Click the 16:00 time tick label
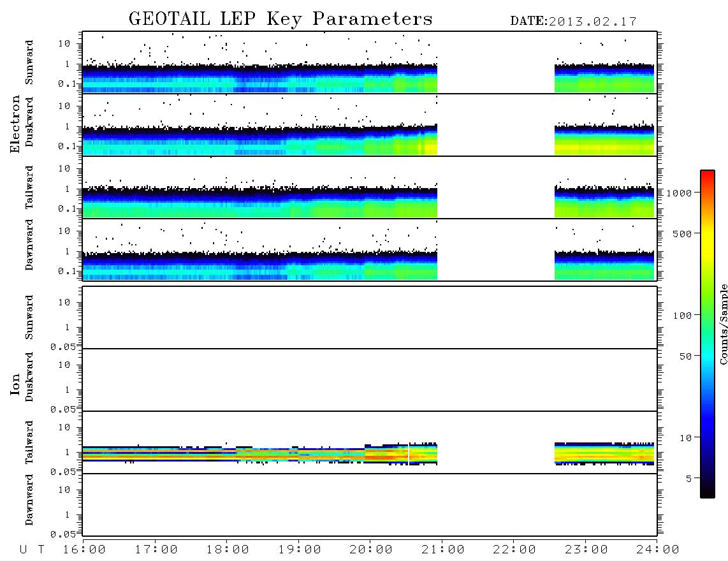 tap(84, 550)
